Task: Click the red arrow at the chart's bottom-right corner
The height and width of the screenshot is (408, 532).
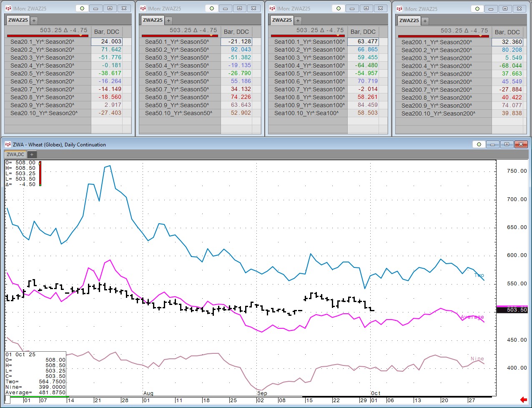Action: click(523, 400)
